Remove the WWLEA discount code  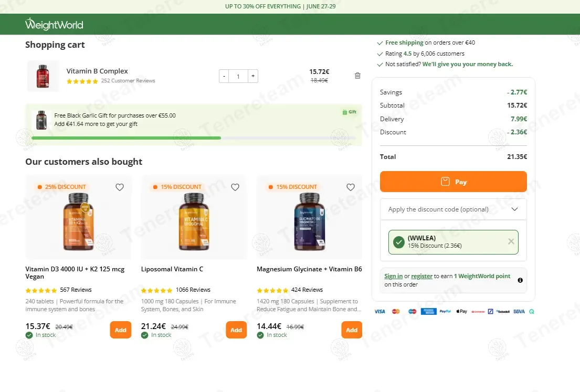(x=511, y=242)
